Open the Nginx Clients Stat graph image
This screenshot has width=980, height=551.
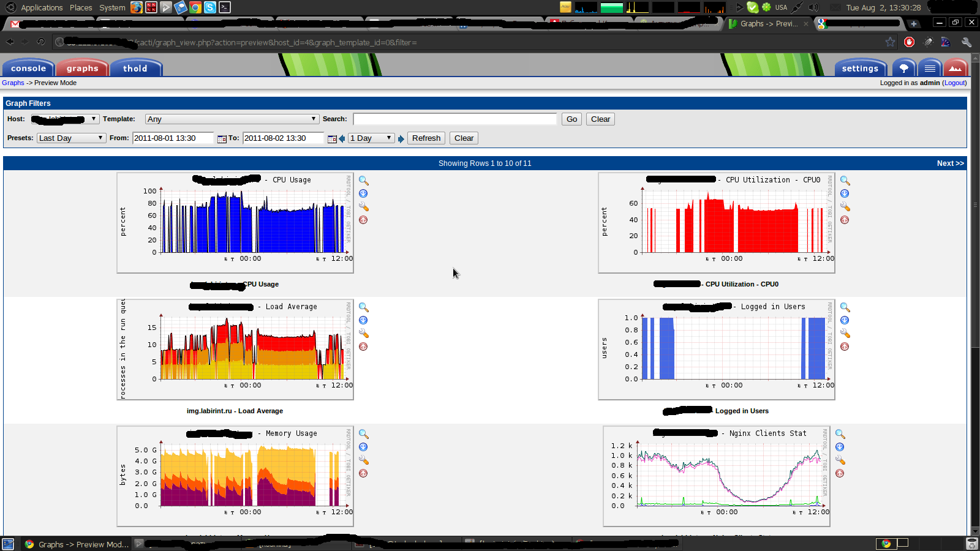(717, 476)
